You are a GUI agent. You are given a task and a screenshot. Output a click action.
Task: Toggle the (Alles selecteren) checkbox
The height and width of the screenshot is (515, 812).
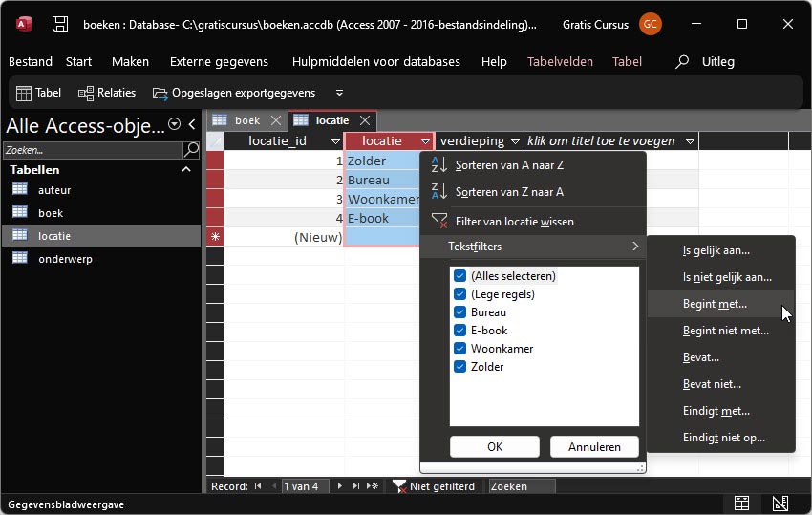click(x=460, y=276)
